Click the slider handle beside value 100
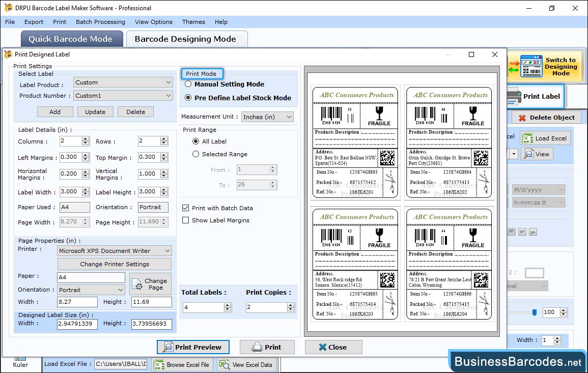588x373 pixels. tap(535, 312)
